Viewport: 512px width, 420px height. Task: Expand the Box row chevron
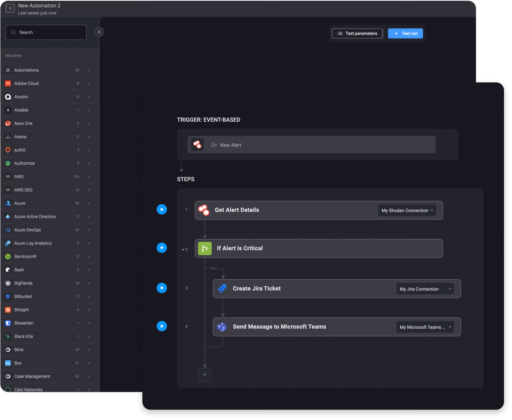[89, 363]
